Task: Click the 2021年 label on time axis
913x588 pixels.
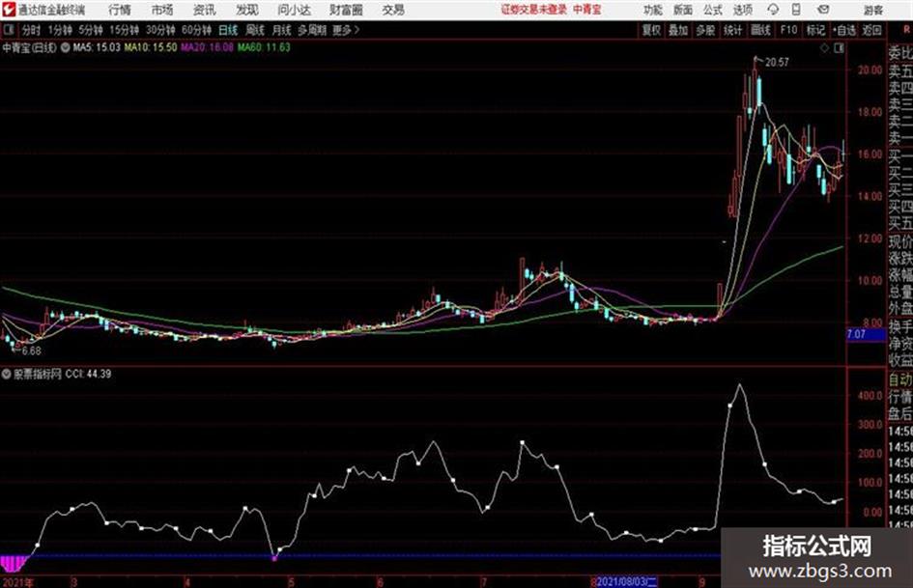Action: coord(16,581)
